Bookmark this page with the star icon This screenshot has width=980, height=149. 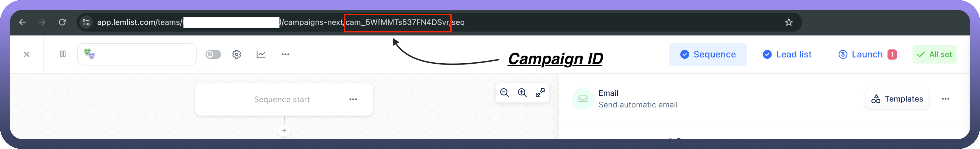point(789,22)
